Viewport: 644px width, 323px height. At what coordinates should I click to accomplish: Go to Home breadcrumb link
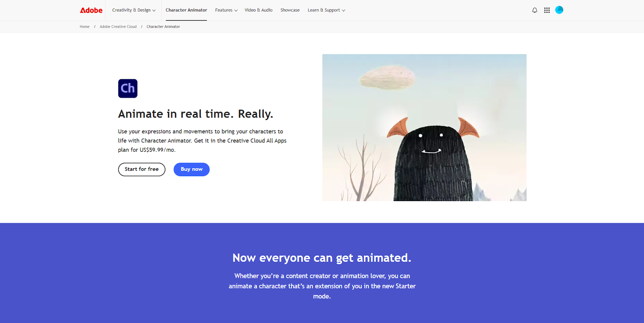click(x=85, y=27)
